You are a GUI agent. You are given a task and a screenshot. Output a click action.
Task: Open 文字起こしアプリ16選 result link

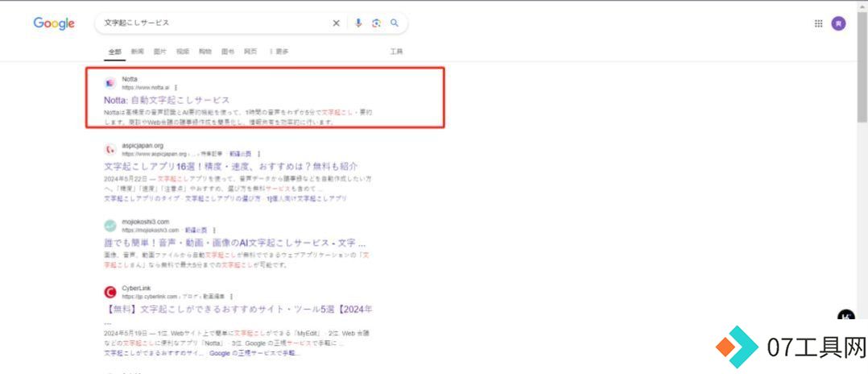231,166
